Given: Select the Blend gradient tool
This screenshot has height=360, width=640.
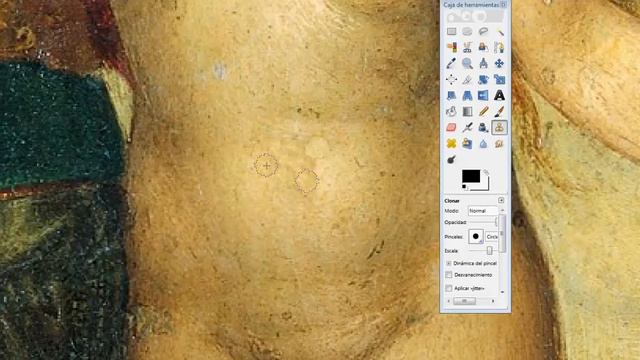Looking at the screenshot, I should (x=467, y=111).
